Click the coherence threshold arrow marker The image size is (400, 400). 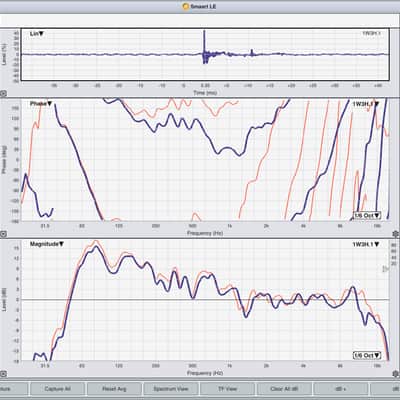[385, 269]
